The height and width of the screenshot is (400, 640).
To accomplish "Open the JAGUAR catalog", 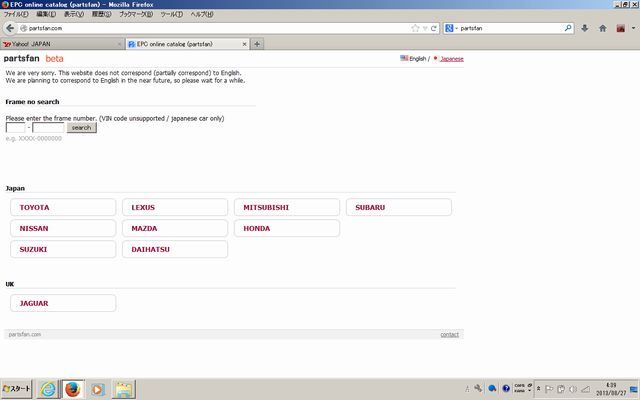I will click(63, 303).
